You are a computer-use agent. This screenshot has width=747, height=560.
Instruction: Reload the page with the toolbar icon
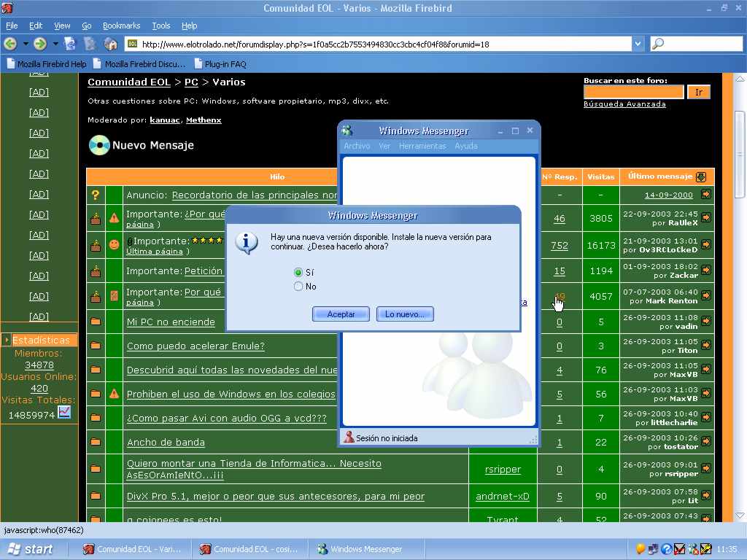pos(70,44)
